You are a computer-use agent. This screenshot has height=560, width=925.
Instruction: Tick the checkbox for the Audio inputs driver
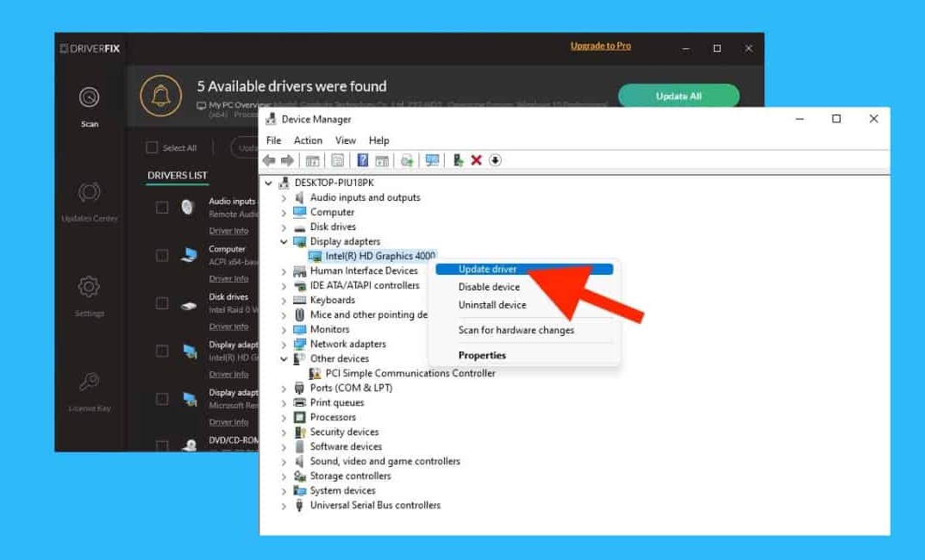162,208
